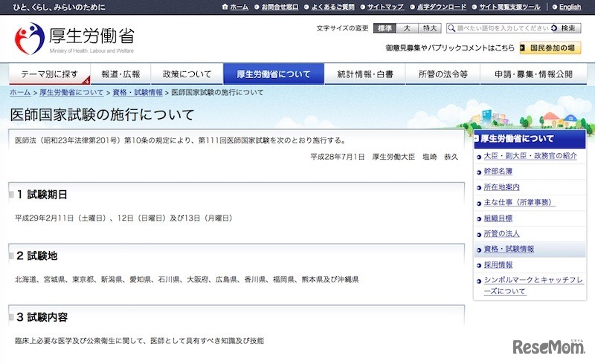
Task: Open 所管の法人 sidebar link
Action: tap(501, 233)
